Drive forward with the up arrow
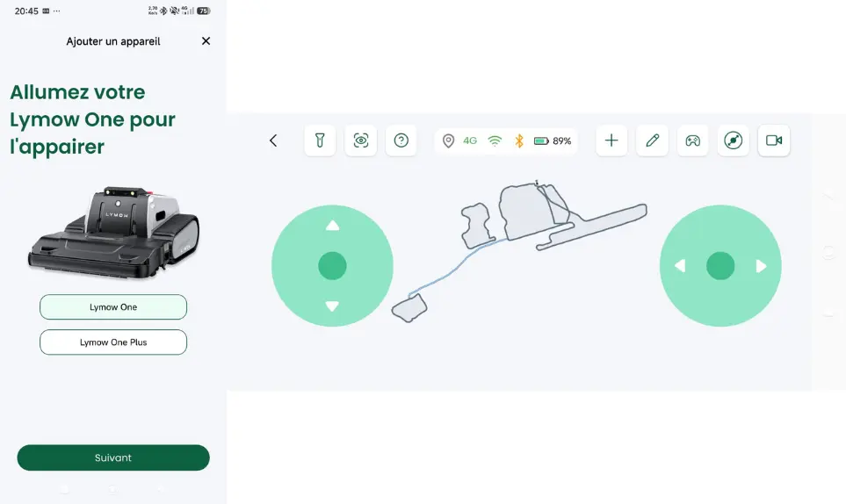 [x=332, y=226]
